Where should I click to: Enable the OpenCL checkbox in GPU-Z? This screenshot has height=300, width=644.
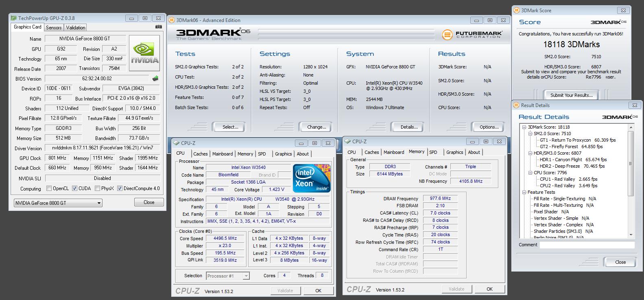click(49, 188)
